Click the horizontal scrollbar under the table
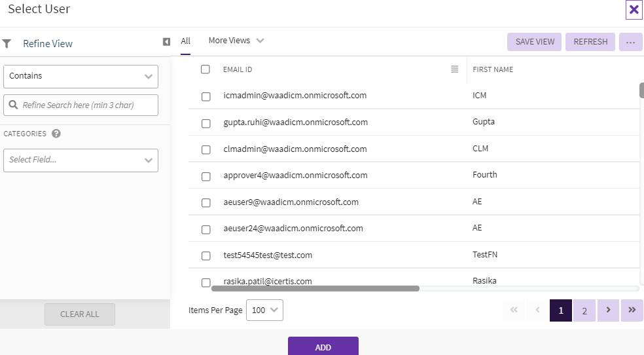The height and width of the screenshot is (355, 644). point(315,288)
